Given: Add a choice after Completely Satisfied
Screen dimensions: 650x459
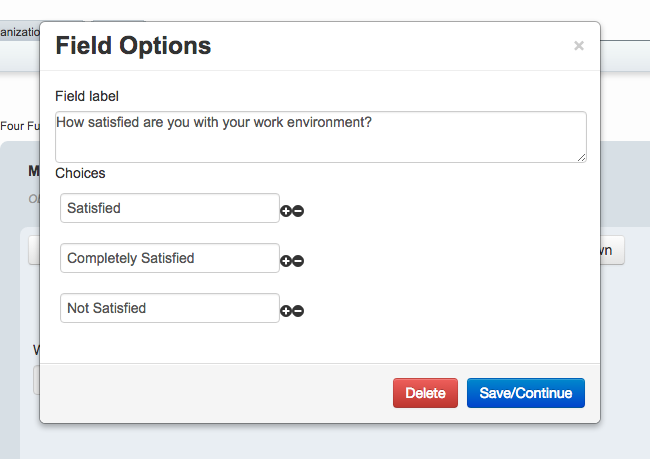Looking at the screenshot, I should (286, 261).
